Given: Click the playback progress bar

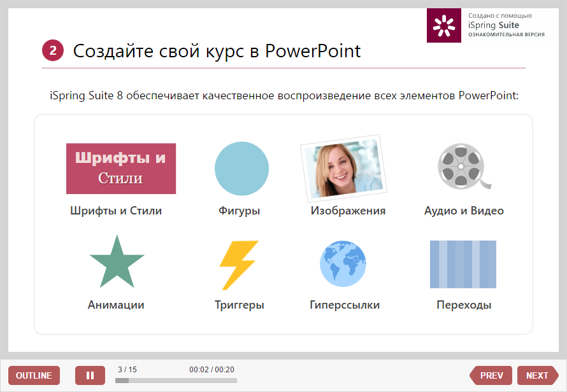Looking at the screenshot, I should [176, 381].
